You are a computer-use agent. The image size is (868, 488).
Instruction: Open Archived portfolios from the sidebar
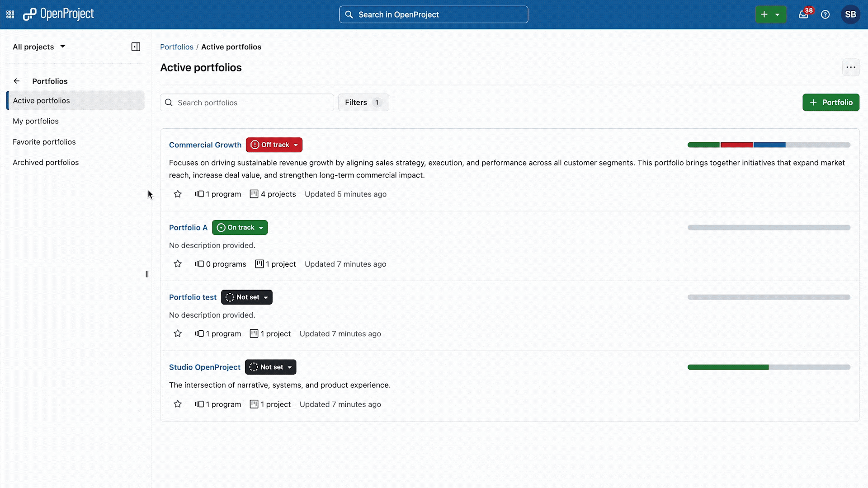[x=46, y=162]
